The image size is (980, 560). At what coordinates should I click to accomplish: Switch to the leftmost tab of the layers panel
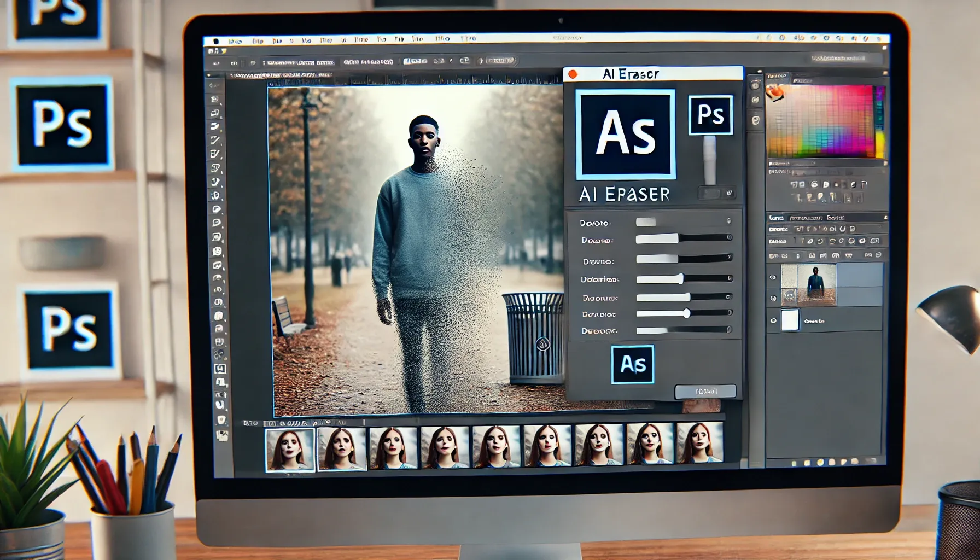[776, 218]
